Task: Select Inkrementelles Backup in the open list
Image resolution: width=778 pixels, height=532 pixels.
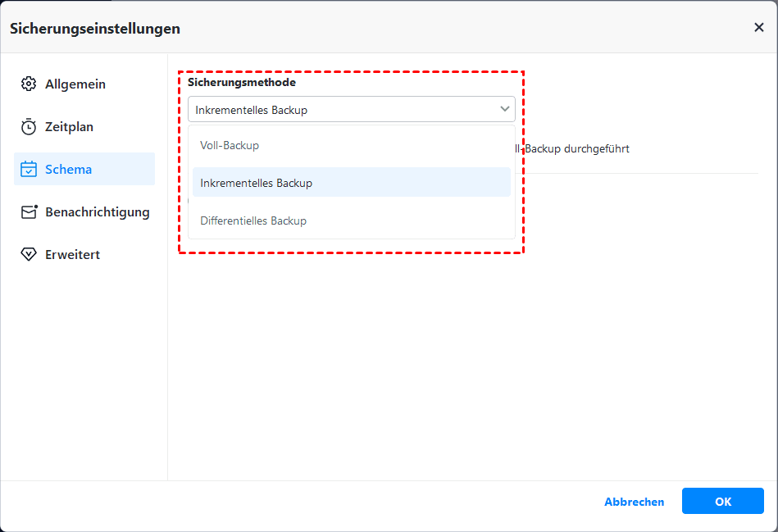Action: click(256, 183)
